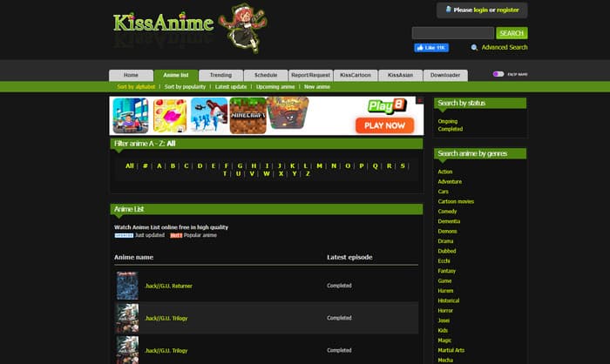The height and width of the screenshot is (364, 610).
Task: Click PLAY NOW in the ad
Action: point(385,125)
